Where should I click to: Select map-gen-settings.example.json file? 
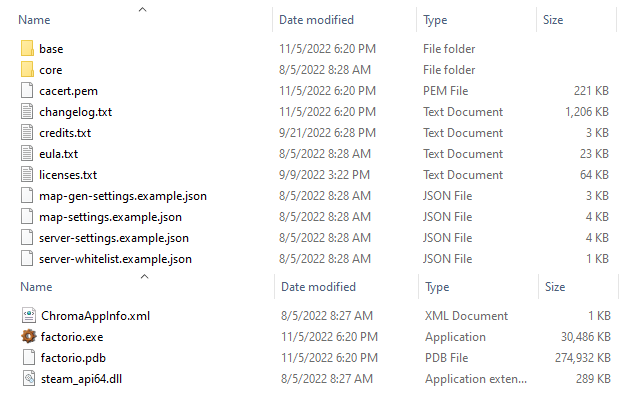(110, 195)
